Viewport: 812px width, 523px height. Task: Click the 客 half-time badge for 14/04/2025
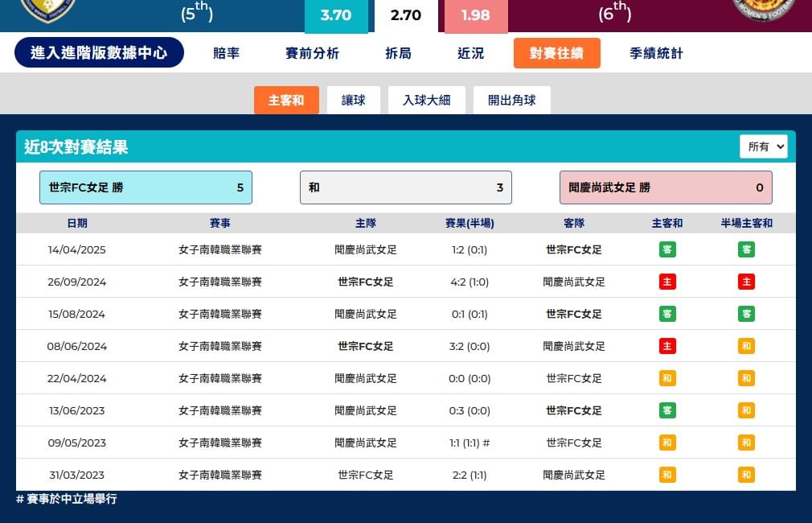coord(746,249)
